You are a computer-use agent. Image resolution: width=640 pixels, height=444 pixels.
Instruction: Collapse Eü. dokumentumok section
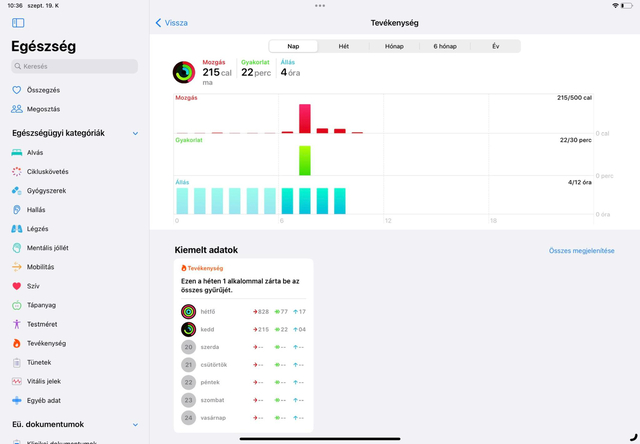click(x=135, y=425)
